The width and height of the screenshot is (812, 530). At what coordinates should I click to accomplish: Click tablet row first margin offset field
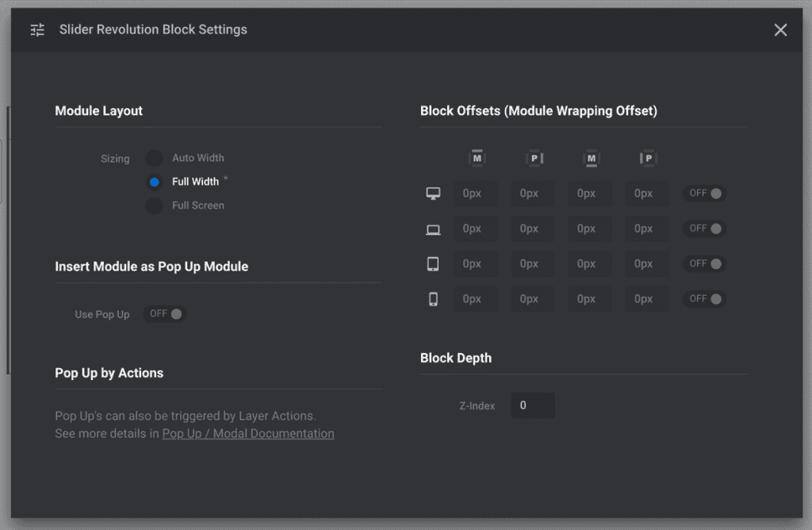coord(476,263)
